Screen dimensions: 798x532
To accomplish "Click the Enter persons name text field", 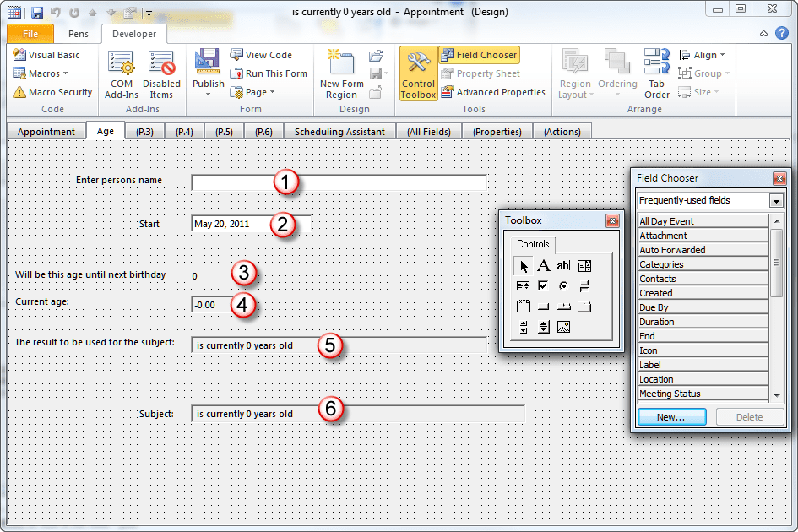I will click(339, 182).
